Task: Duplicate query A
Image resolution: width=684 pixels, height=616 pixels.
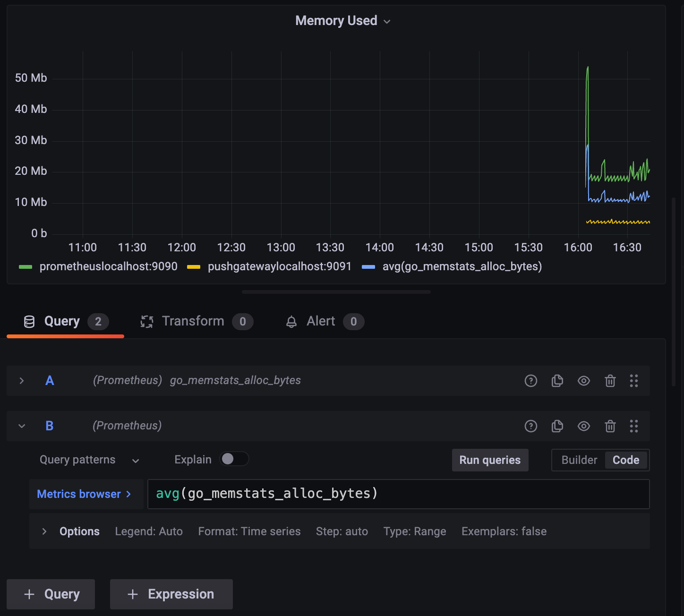Action: click(x=557, y=381)
